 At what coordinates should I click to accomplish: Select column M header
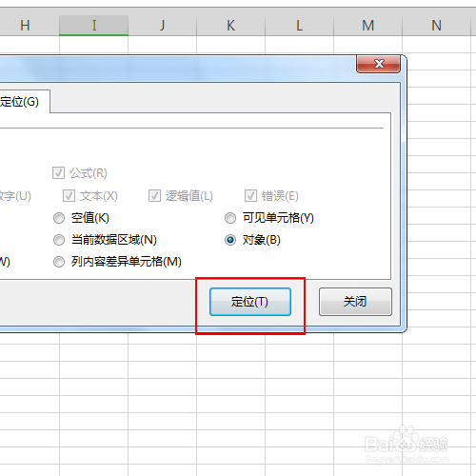(x=368, y=26)
